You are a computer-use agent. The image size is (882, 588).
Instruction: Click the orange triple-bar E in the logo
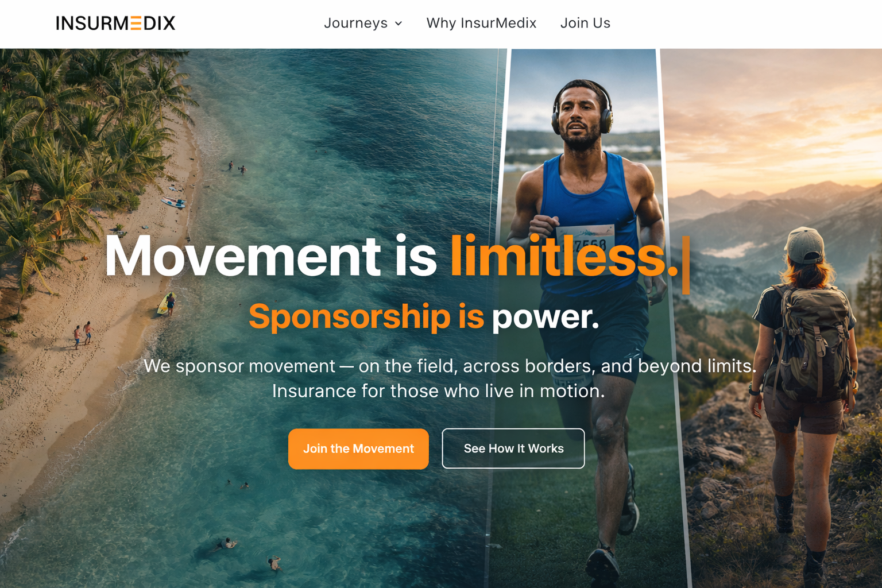pyautogui.click(x=136, y=23)
